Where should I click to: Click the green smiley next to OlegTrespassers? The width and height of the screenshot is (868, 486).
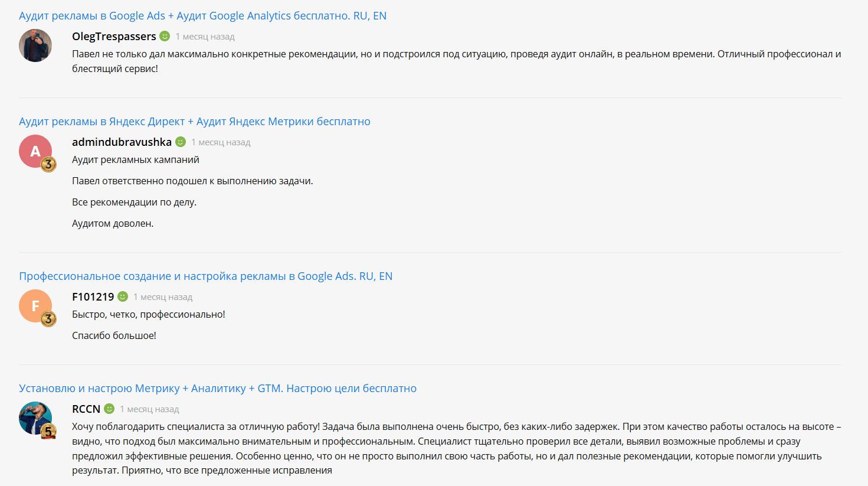(x=165, y=36)
